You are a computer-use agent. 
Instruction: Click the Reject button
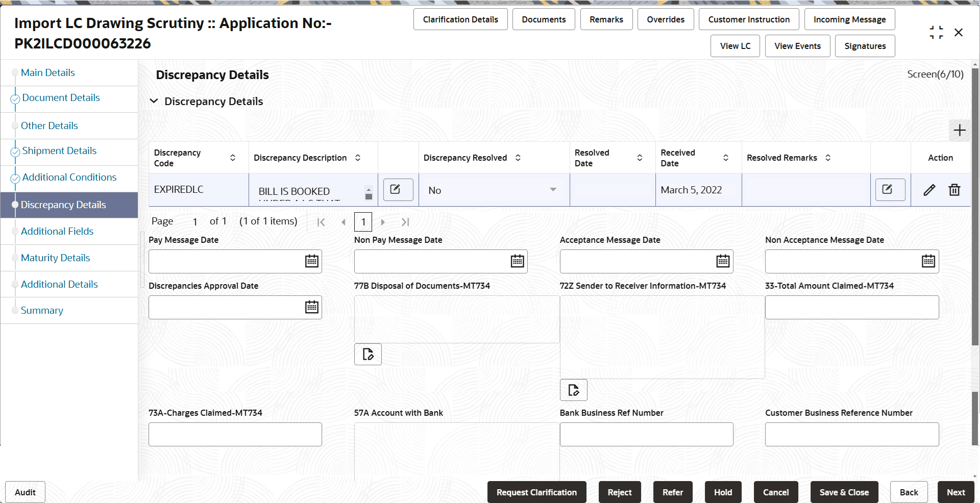pyautogui.click(x=620, y=492)
